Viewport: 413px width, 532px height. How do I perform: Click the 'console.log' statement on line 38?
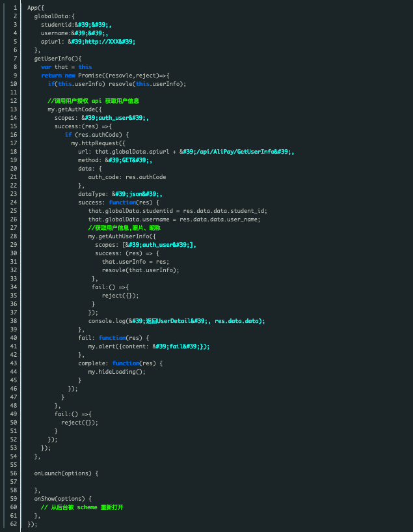[176, 321]
